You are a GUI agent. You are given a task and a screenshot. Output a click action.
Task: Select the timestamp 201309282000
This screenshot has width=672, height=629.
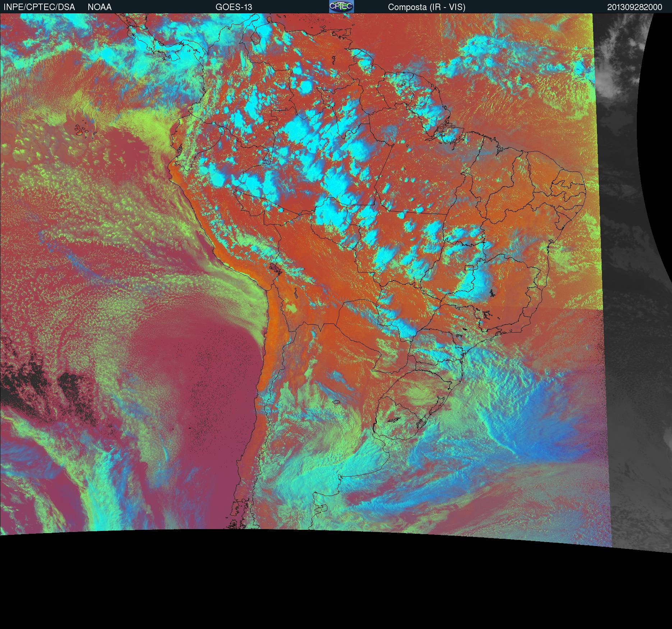click(635, 7)
